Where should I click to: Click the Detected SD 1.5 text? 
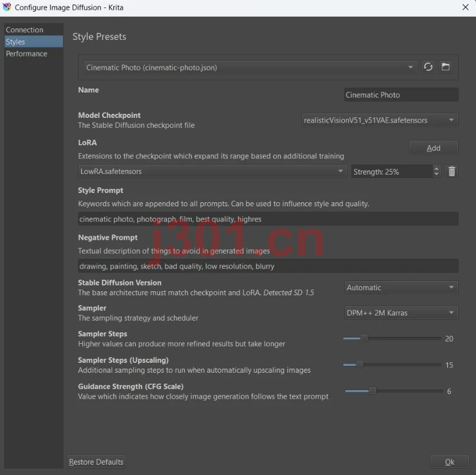[x=289, y=292]
